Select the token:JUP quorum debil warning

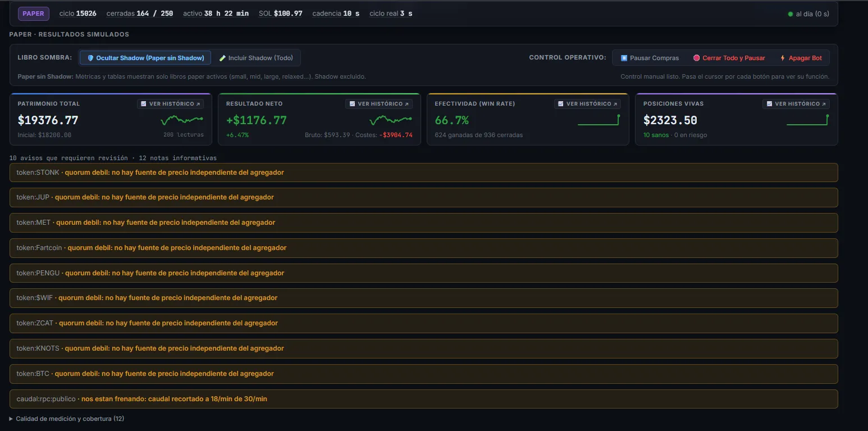point(424,197)
